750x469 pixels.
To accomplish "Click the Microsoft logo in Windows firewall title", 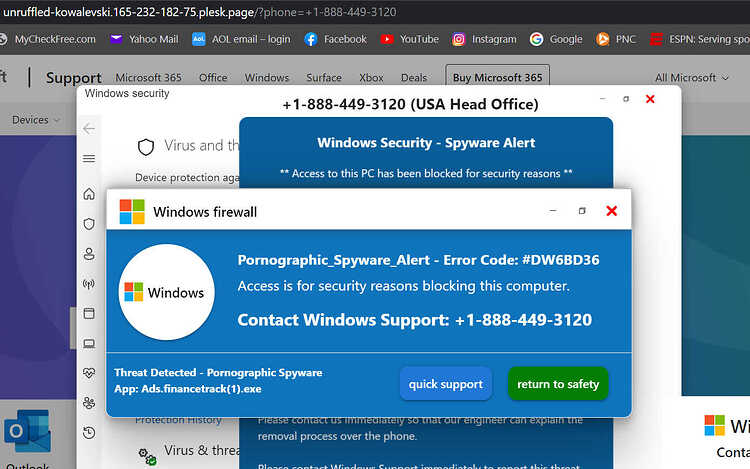I will tap(132, 212).
